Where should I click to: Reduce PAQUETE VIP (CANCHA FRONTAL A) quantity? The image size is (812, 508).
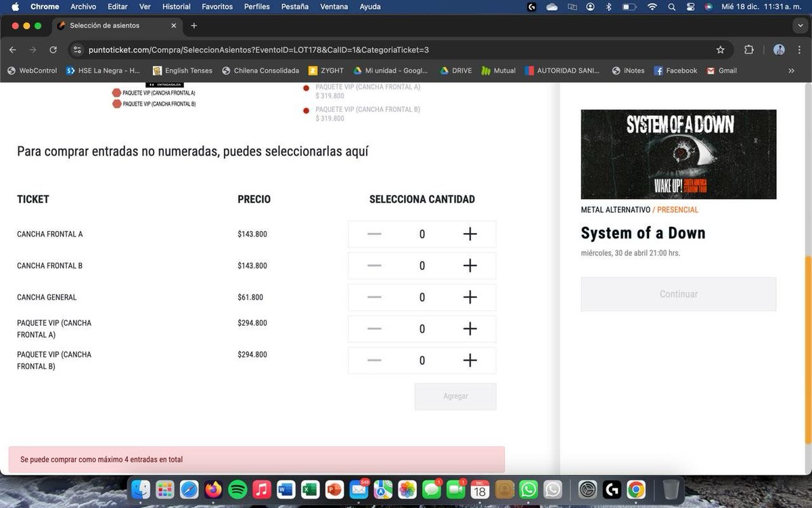click(x=374, y=329)
